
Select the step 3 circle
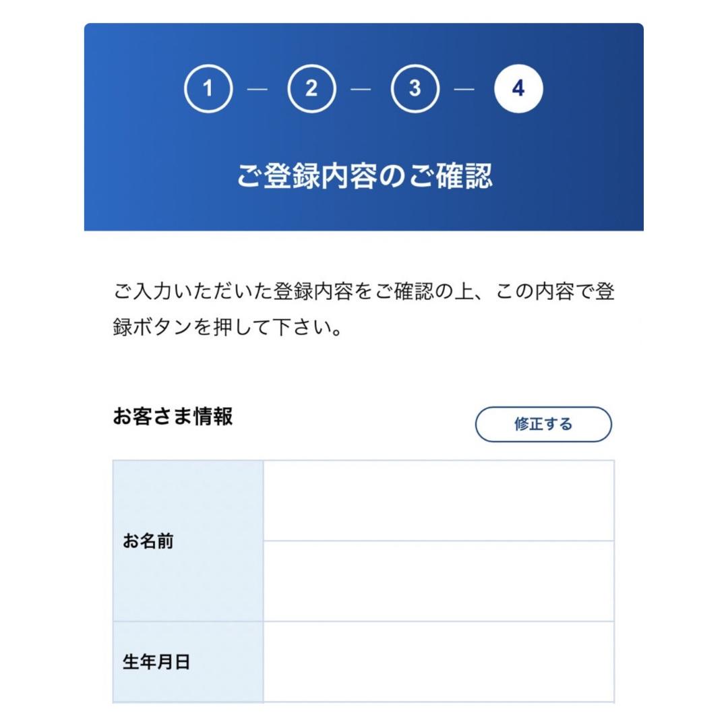(415, 89)
